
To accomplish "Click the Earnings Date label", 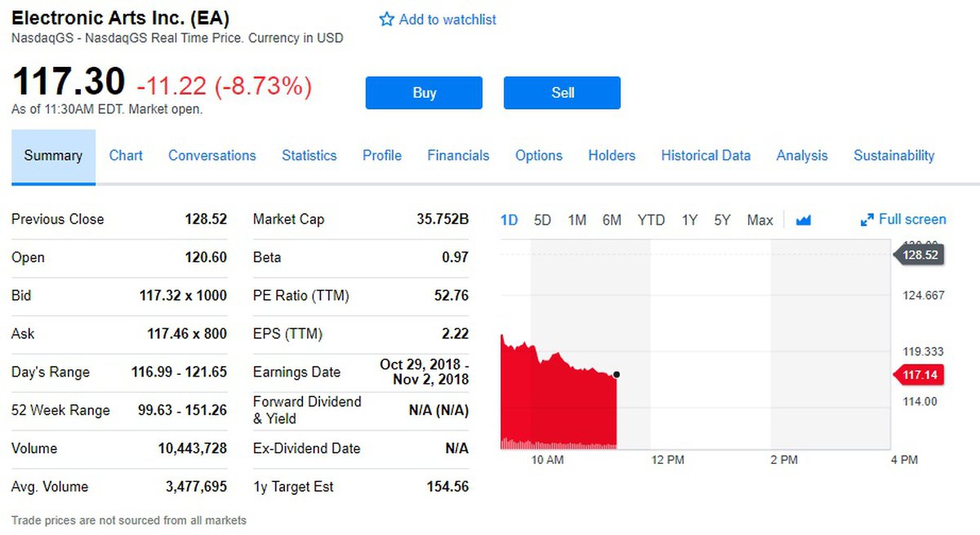I will click(296, 372).
